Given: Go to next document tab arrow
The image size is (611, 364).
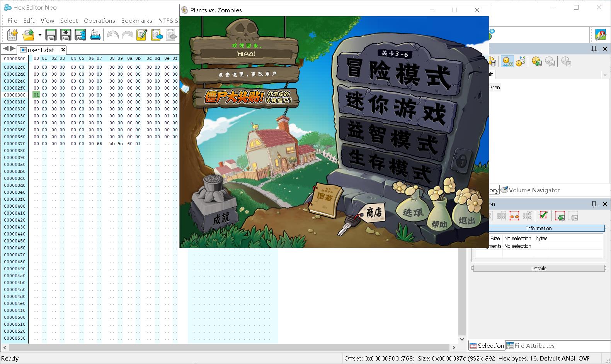Looking at the screenshot, I should point(13,49).
